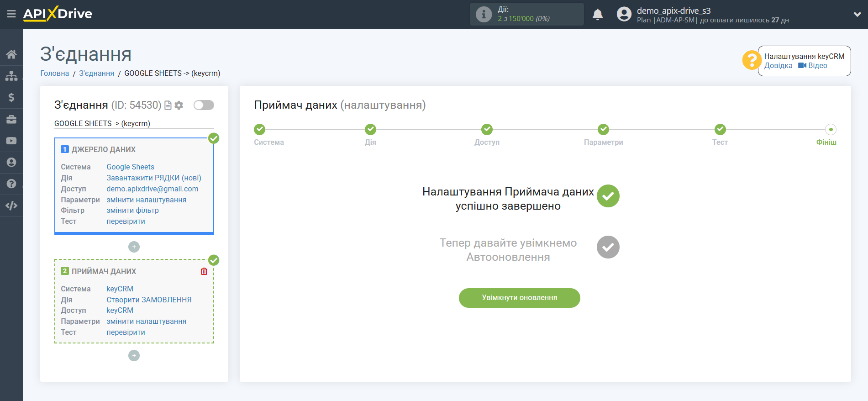This screenshot has width=868, height=401.
Task: Click Завантажити РЯДКИ (нові) action link
Action: pos(154,178)
